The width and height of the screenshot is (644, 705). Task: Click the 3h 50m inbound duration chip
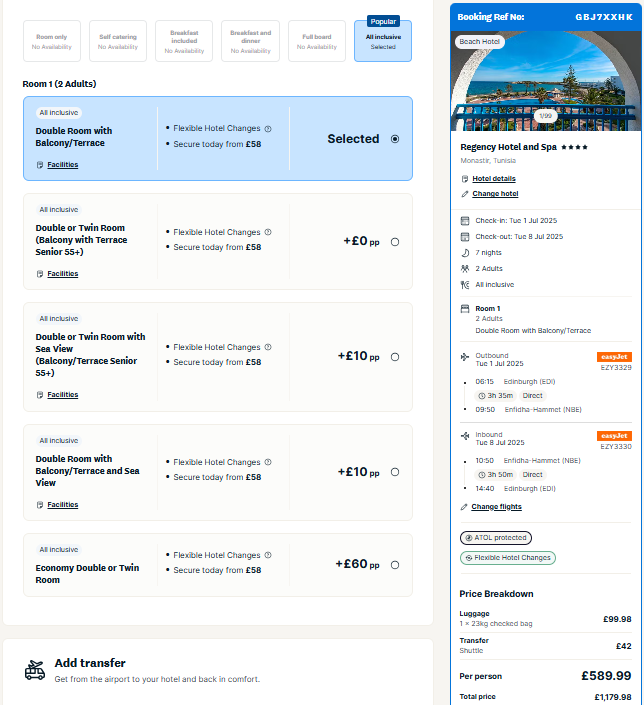(x=495, y=475)
